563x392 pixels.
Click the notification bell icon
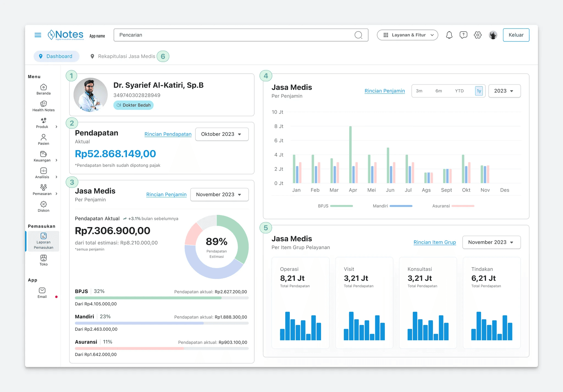pos(449,35)
